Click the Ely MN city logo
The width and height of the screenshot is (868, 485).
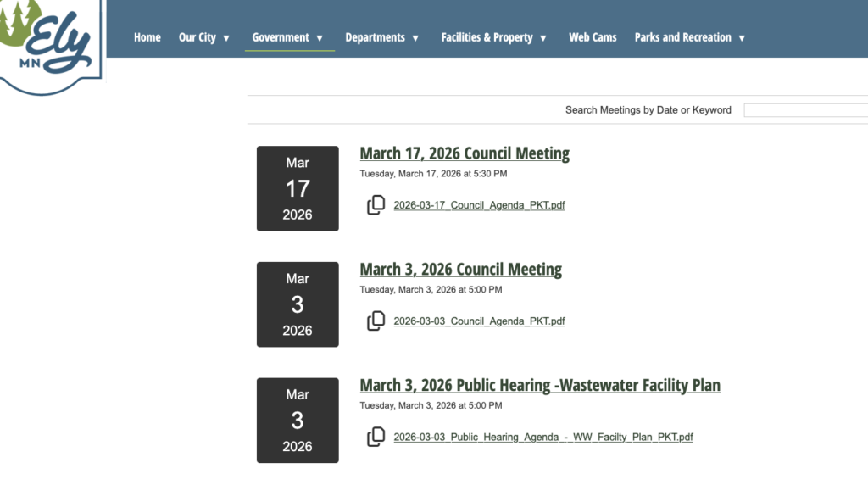click(51, 44)
